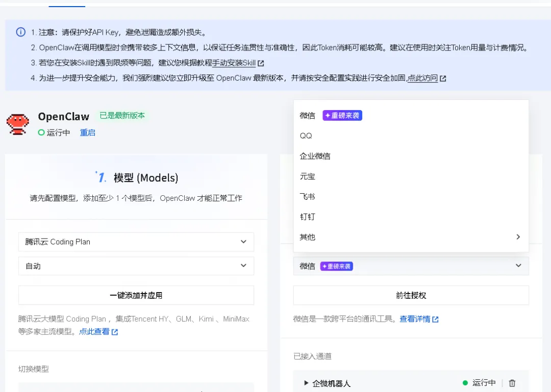This screenshot has height=392, width=551.
Task: Click external link icon after 手动安装Skill
Action: [261, 63]
